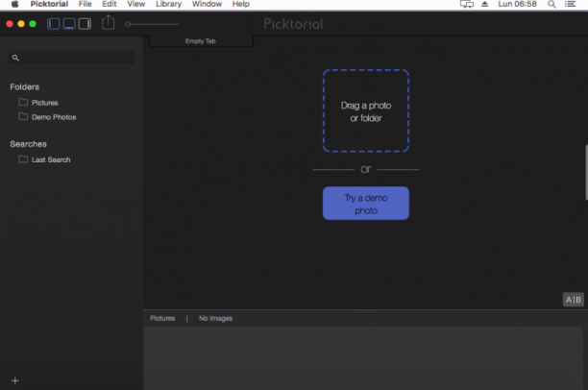Click the Drag a photo or folder dropzone
The image size is (588, 390).
pos(366,111)
